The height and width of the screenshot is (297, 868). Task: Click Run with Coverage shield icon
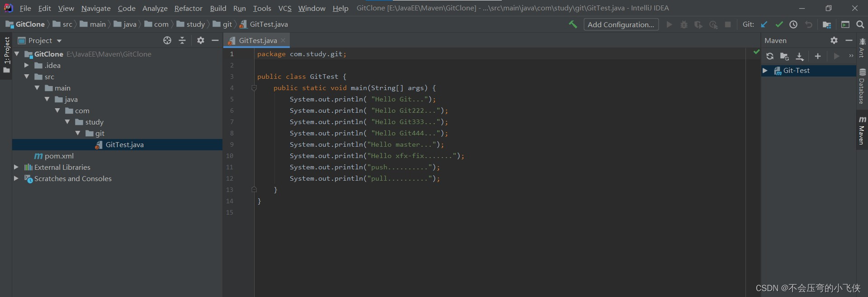[698, 24]
